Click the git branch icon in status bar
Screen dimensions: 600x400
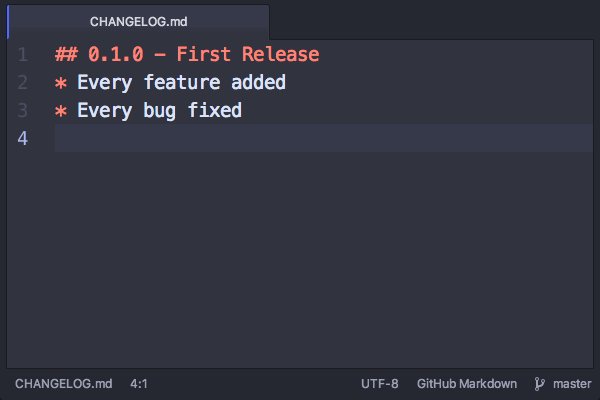click(540, 384)
